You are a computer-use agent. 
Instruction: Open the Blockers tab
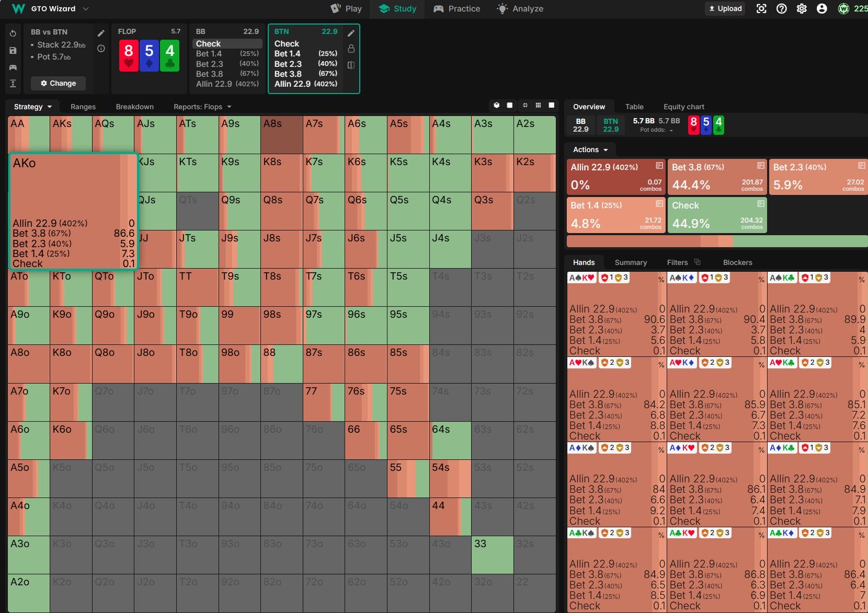[x=737, y=262]
